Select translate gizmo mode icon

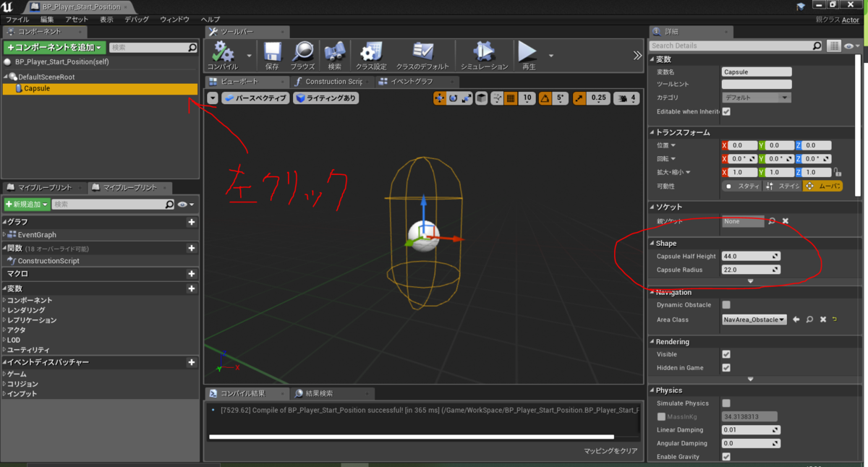click(440, 98)
